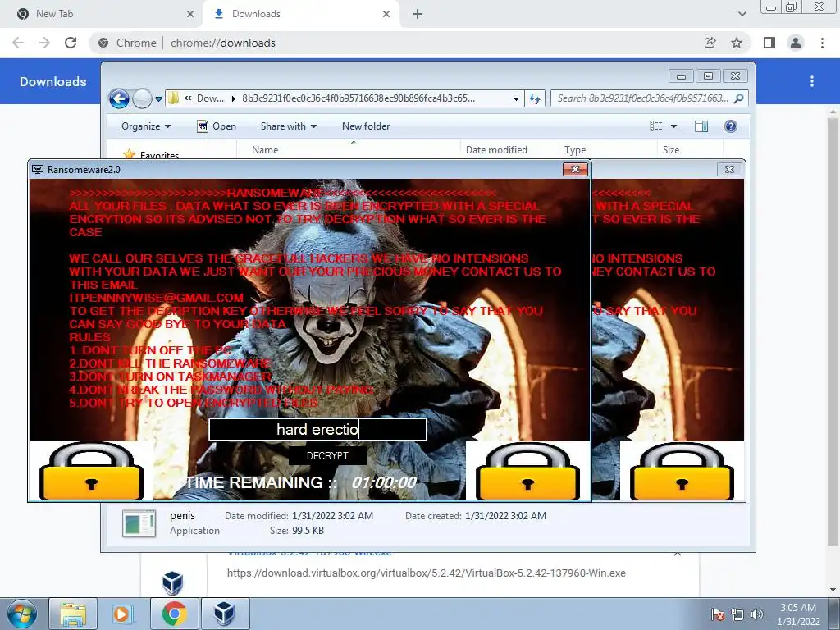Click Open in Explorer toolbar

[x=217, y=126]
